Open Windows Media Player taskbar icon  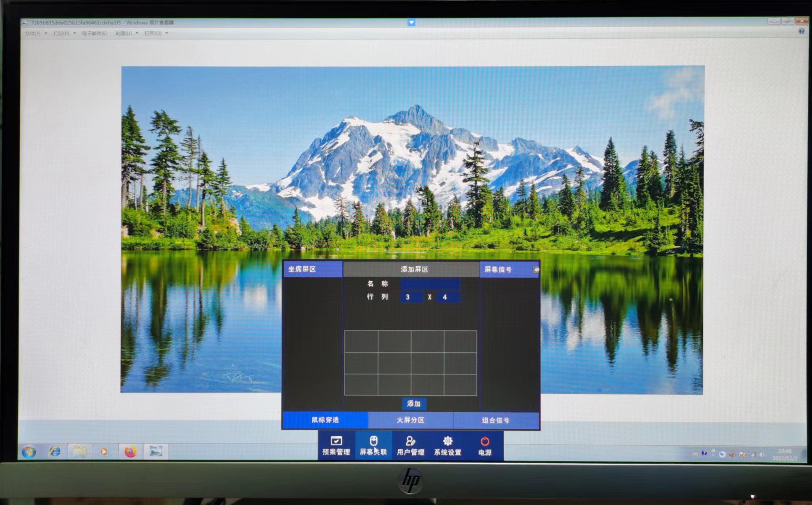click(104, 451)
